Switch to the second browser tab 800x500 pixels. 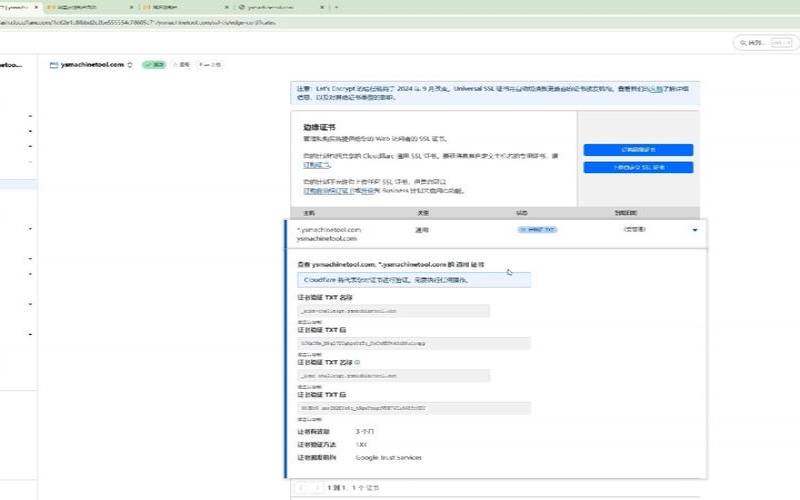83,6
